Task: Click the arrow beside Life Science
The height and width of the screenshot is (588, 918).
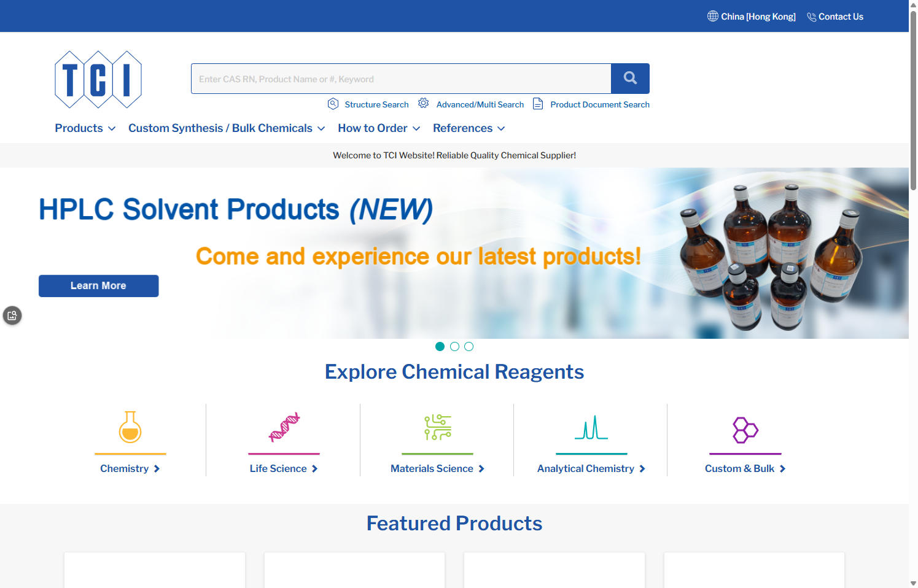Action: 314,469
